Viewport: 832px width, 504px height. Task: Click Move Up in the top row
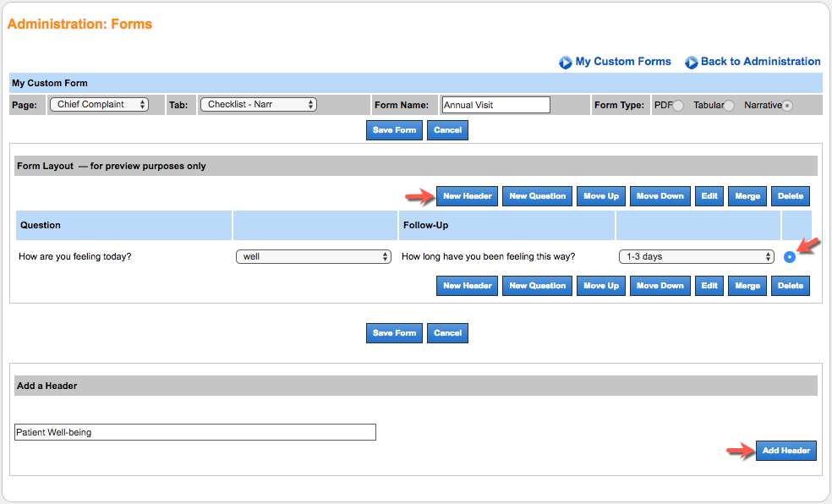point(600,195)
